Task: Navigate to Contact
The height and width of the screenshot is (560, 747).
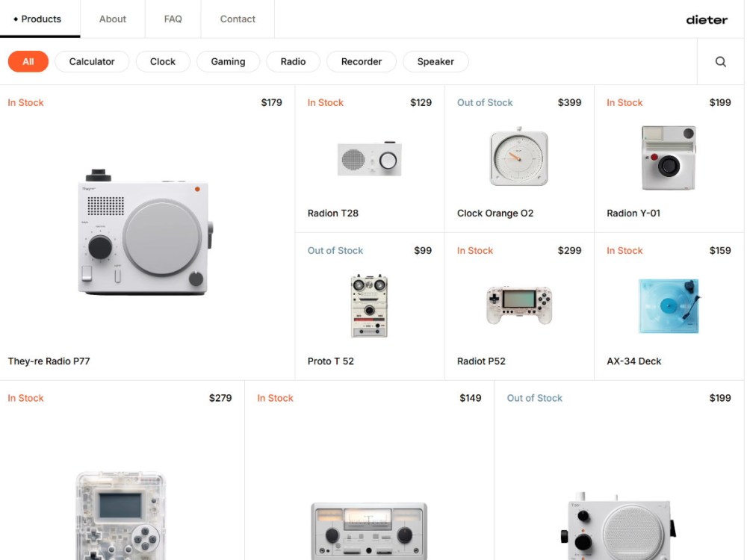Action: click(x=238, y=19)
